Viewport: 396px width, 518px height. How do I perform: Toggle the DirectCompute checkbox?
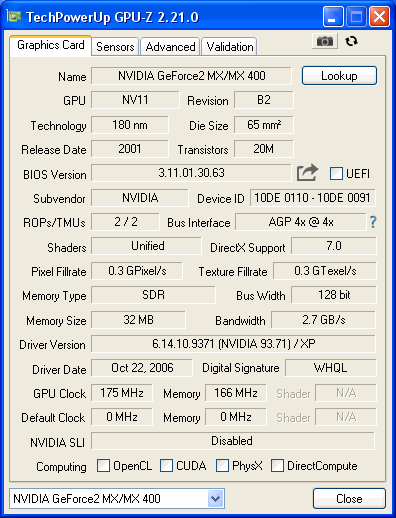[x=277, y=466]
